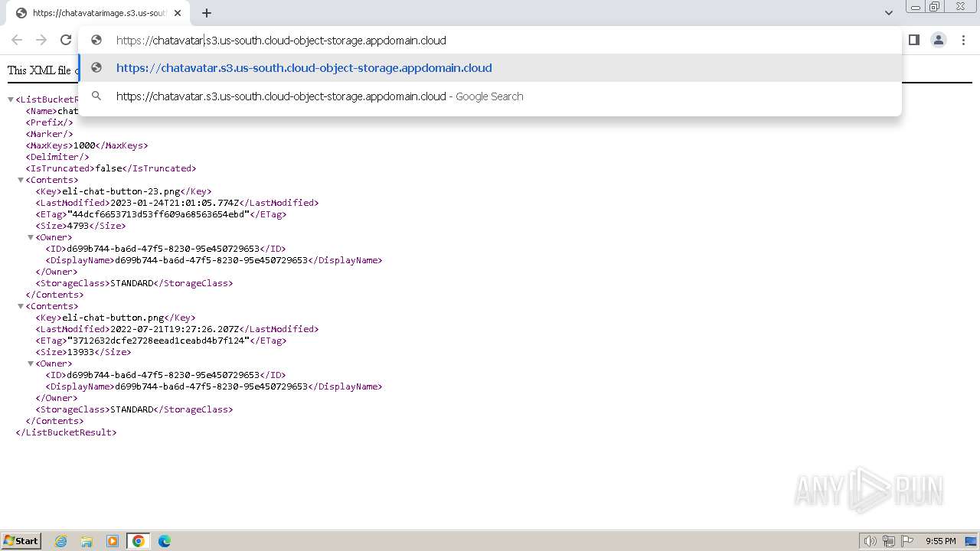Click the Size value 4793
Screen dimensions: 980x551
77,226
